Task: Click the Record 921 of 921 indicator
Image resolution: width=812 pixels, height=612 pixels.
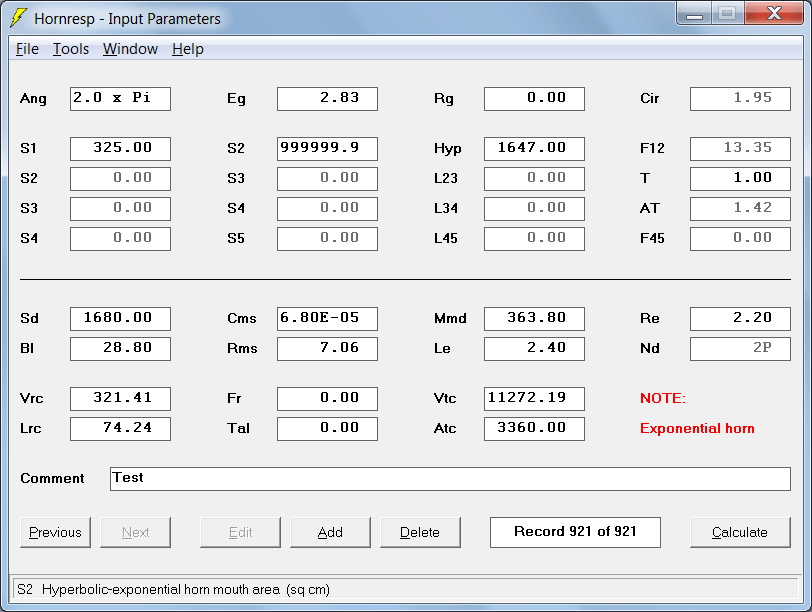Action: point(575,532)
